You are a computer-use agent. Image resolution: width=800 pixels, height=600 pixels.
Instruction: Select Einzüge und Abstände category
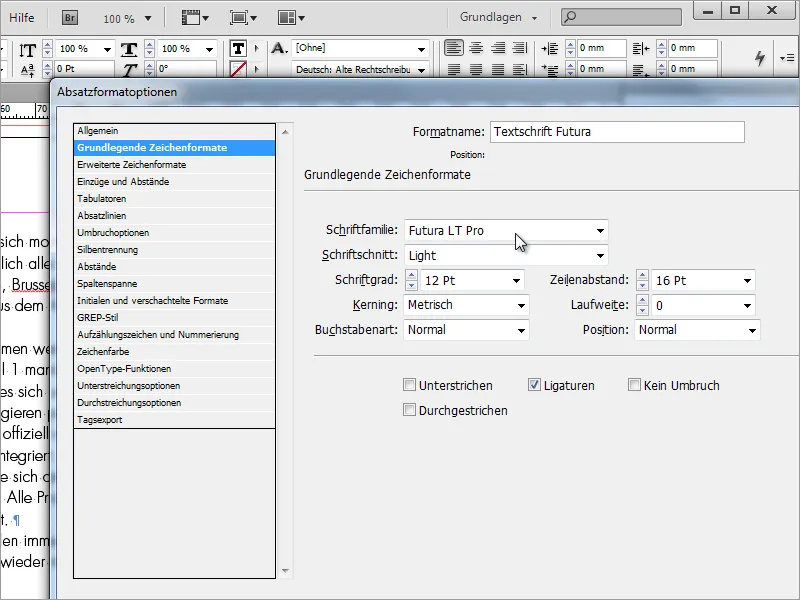tap(123, 182)
